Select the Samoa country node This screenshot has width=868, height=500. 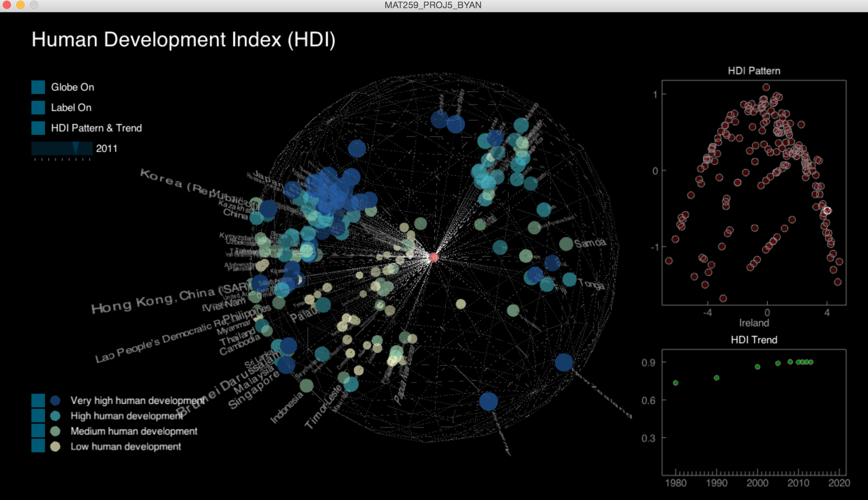click(566, 244)
